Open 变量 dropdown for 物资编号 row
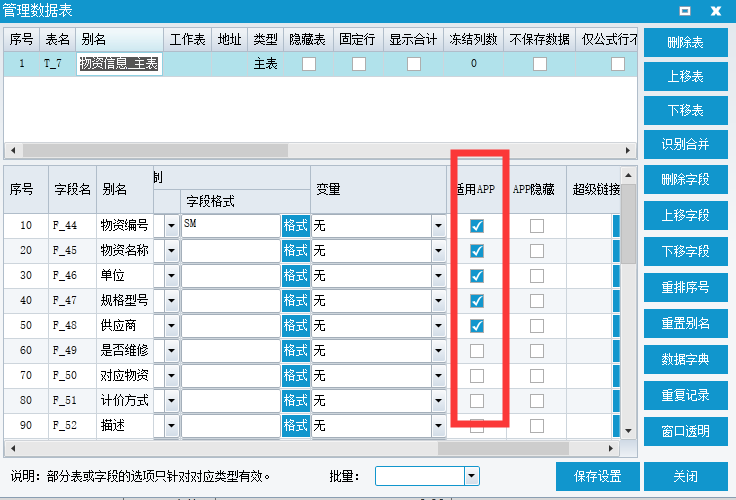This screenshot has height=500, width=736. tap(438, 226)
